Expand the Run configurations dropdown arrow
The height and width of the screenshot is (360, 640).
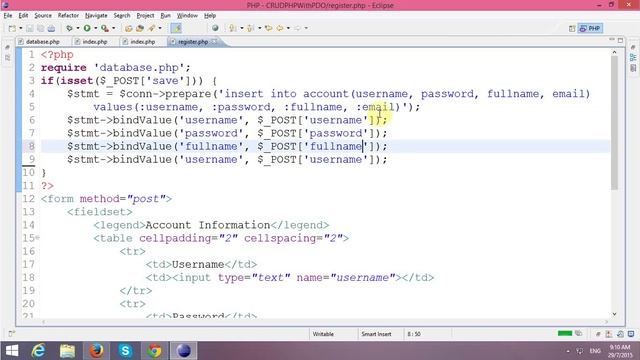pos(96,28)
